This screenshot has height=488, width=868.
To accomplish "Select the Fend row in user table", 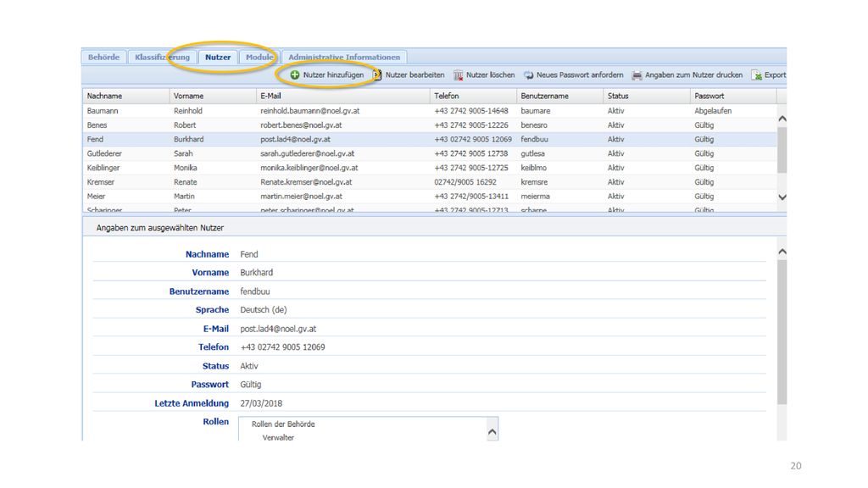I will pos(430,140).
